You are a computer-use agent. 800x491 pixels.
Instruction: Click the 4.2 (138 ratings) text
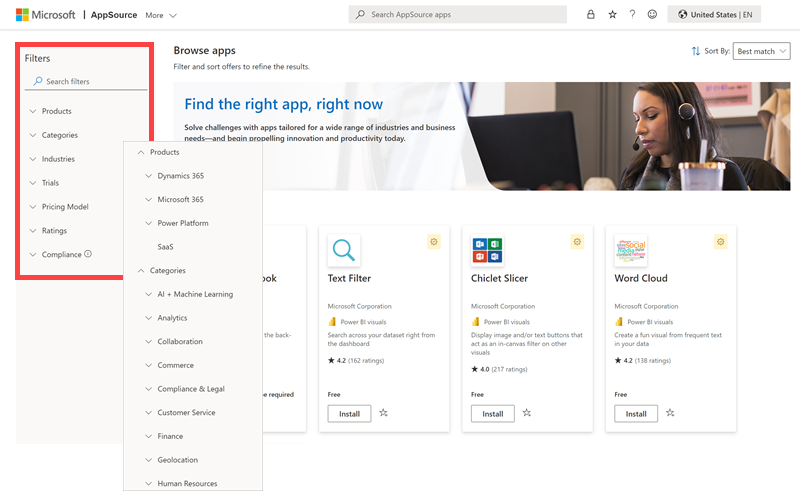pyautogui.click(x=642, y=360)
